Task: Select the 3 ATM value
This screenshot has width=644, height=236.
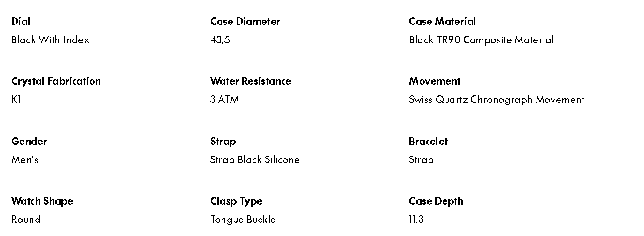Action: [224, 100]
